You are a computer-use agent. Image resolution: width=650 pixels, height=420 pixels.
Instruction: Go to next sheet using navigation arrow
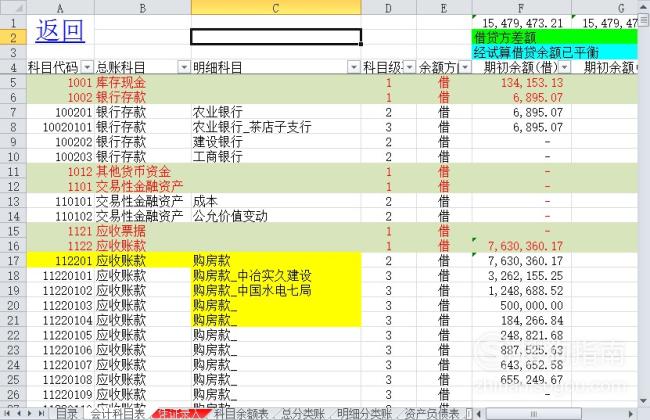coord(29,413)
